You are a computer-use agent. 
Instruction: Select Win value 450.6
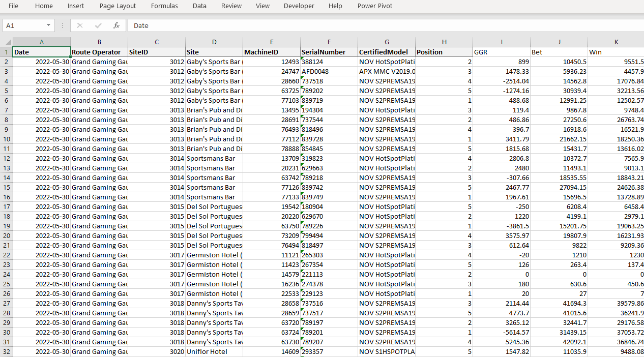(x=616, y=284)
